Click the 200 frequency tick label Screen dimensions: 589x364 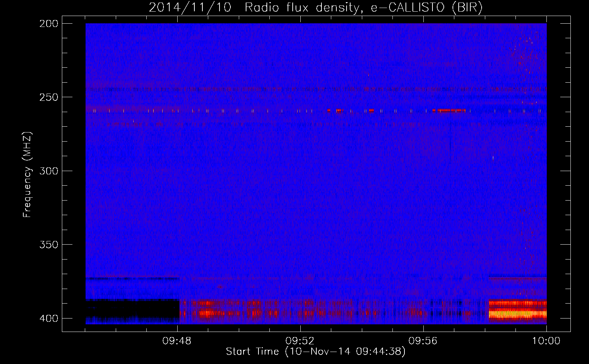tap(48, 24)
